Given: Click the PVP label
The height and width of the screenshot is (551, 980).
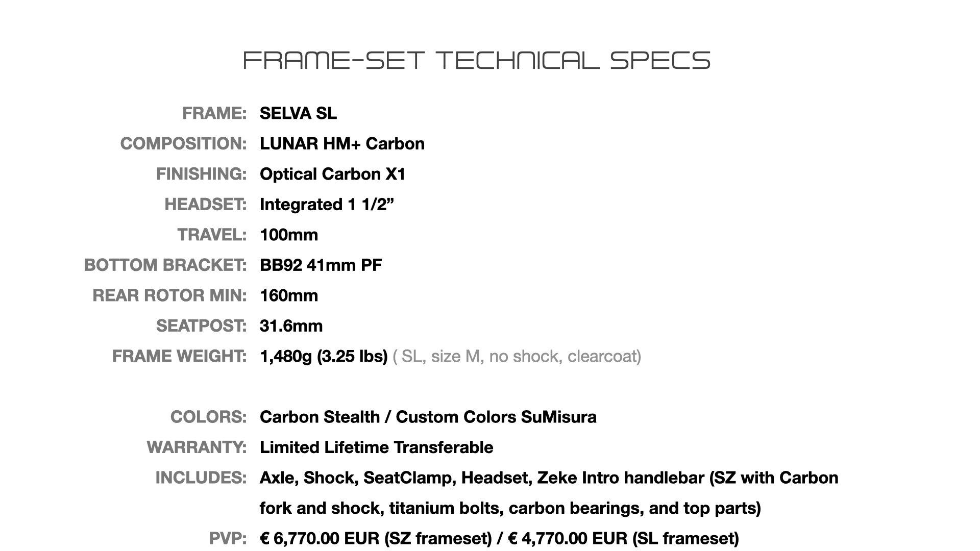Looking at the screenshot, I should click(x=228, y=538).
